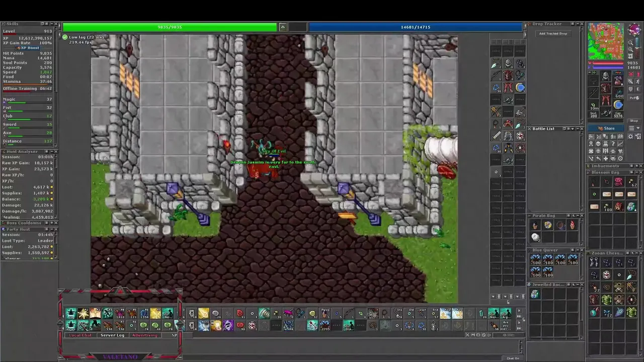Open the skull widget icon
The height and width of the screenshot is (362, 644).
(598, 144)
